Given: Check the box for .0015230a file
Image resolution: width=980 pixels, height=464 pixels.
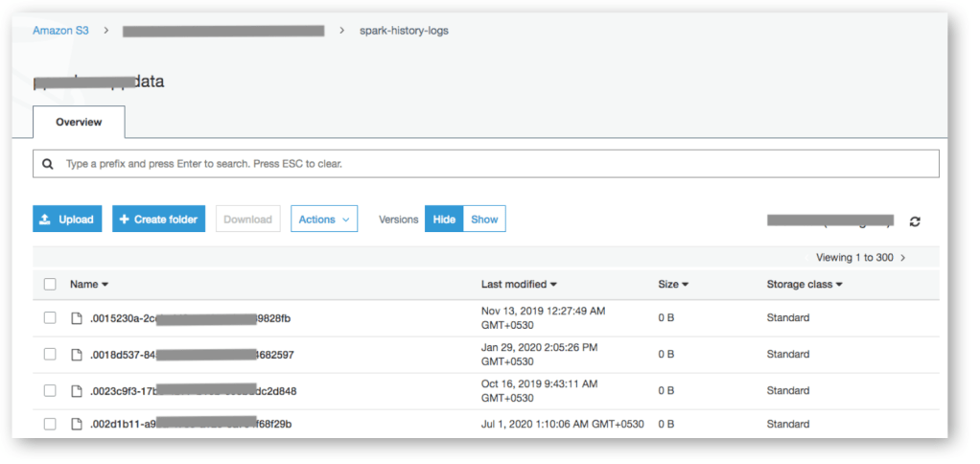Looking at the screenshot, I should 50,318.
